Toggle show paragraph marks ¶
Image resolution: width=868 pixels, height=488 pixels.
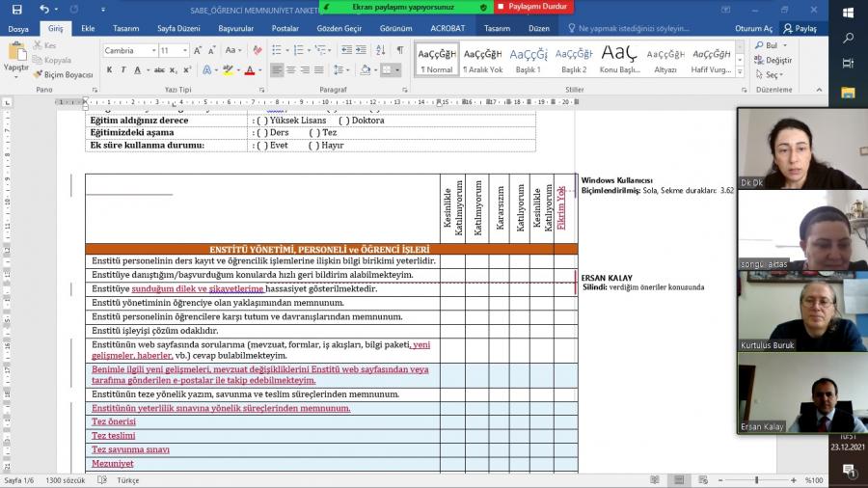(x=399, y=50)
